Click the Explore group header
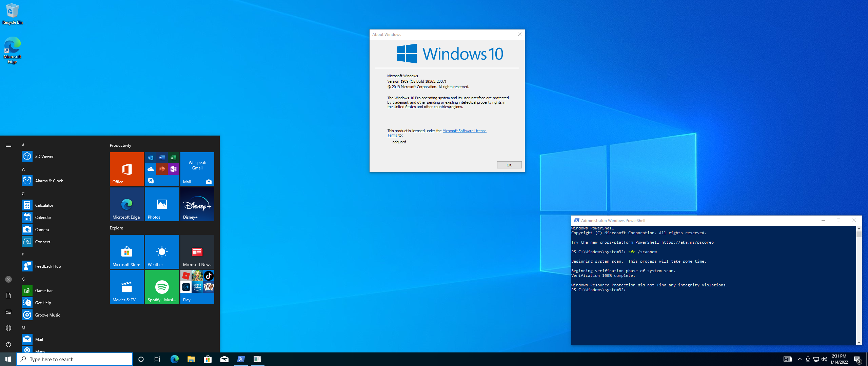 coord(116,228)
